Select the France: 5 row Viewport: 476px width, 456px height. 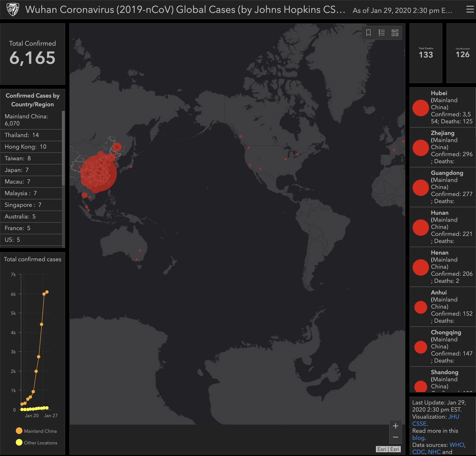tap(31, 228)
